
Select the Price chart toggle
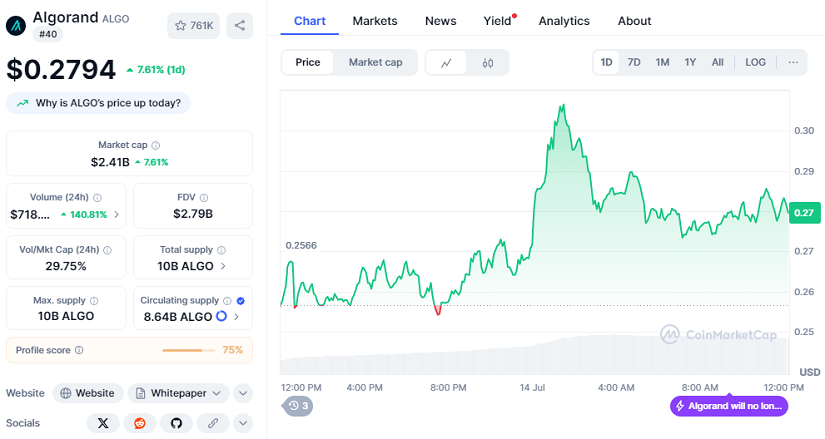tap(308, 62)
